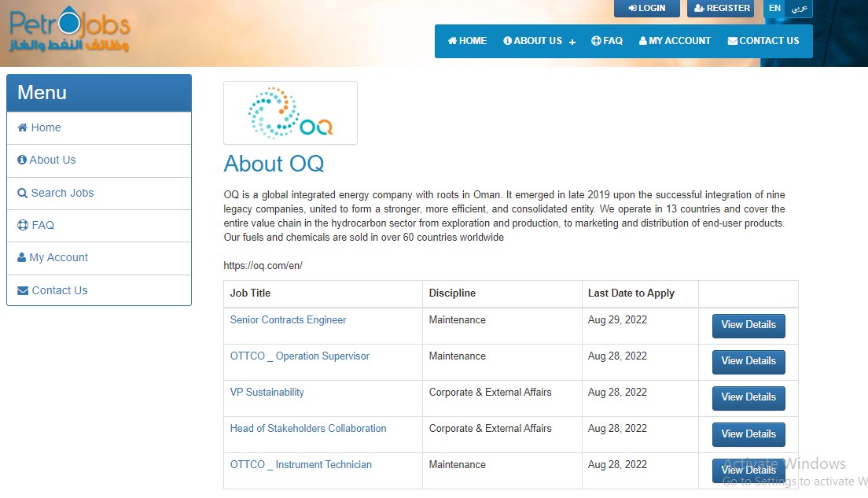Click the sidebar Home house icon

[23, 127]
